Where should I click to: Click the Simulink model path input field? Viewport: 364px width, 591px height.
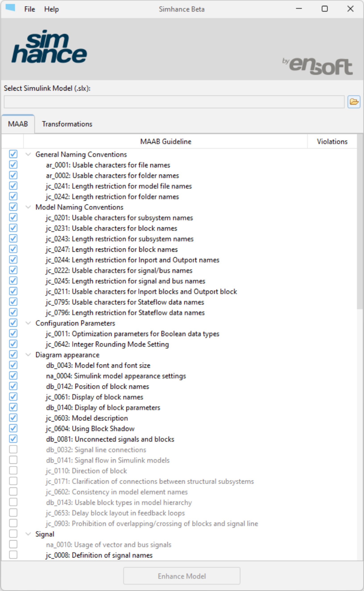174,102
